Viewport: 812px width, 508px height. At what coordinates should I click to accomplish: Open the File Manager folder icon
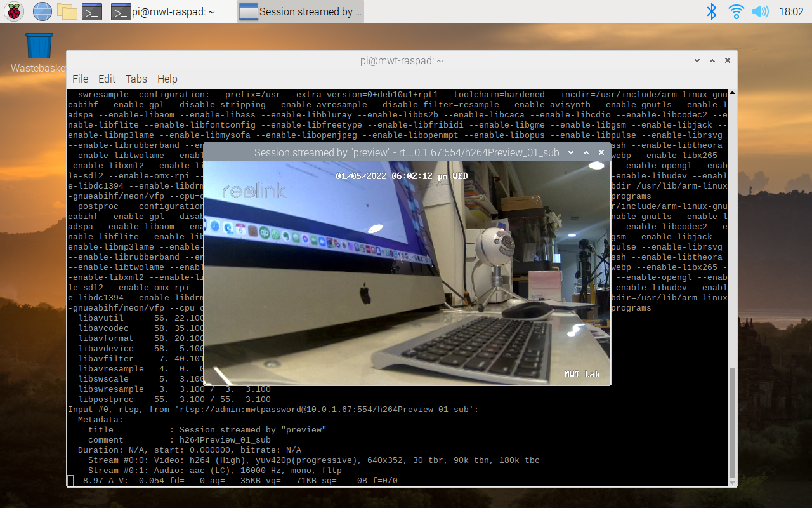(x=67, y=11)
